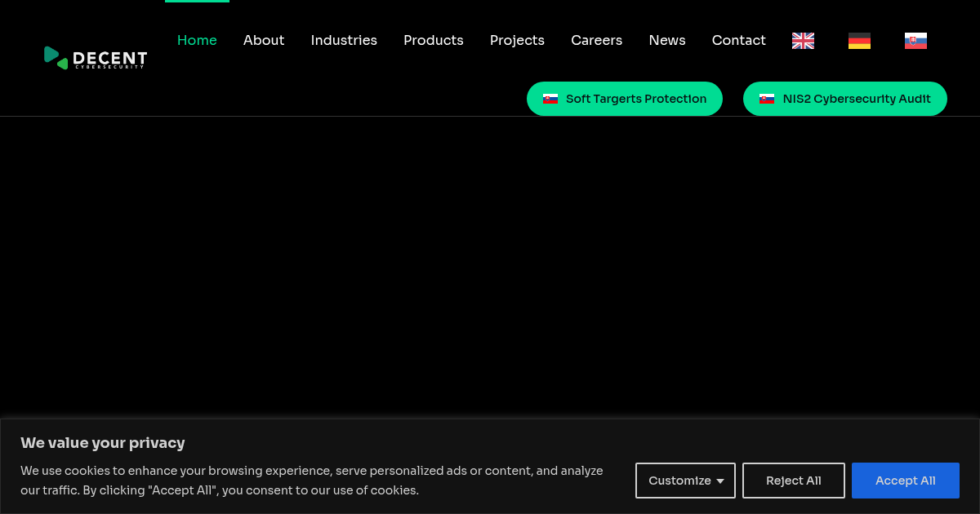Click the "We value your privacy" heading

(x=103, y=443)
